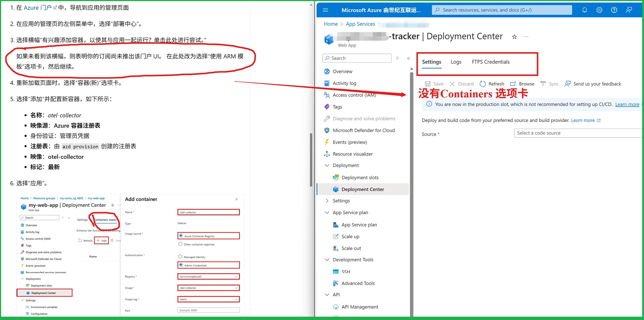Screen dimensions: 644x320
Task: Open Learn more link in production slot notice
Action: [627, 104]
